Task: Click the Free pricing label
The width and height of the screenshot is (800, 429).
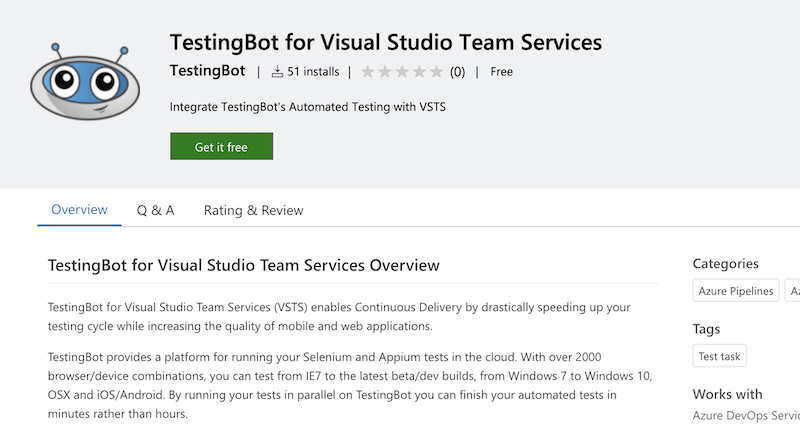Action: [x=502, y=72]
